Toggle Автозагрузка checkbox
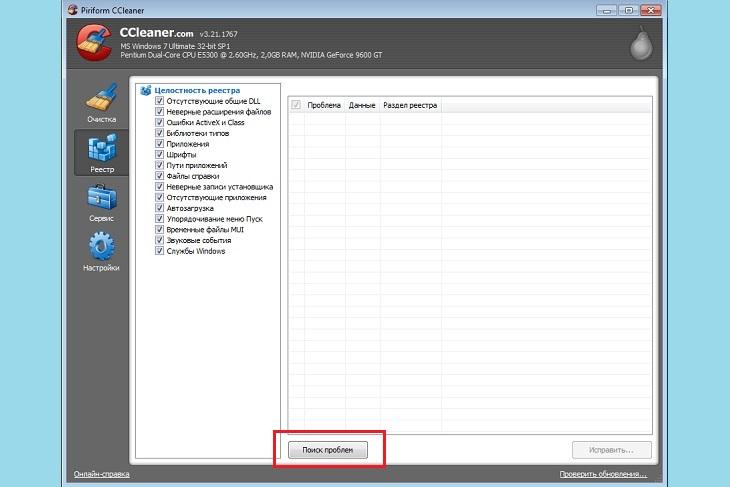Viewport: 730px width, 487px height. pos(159,208)
